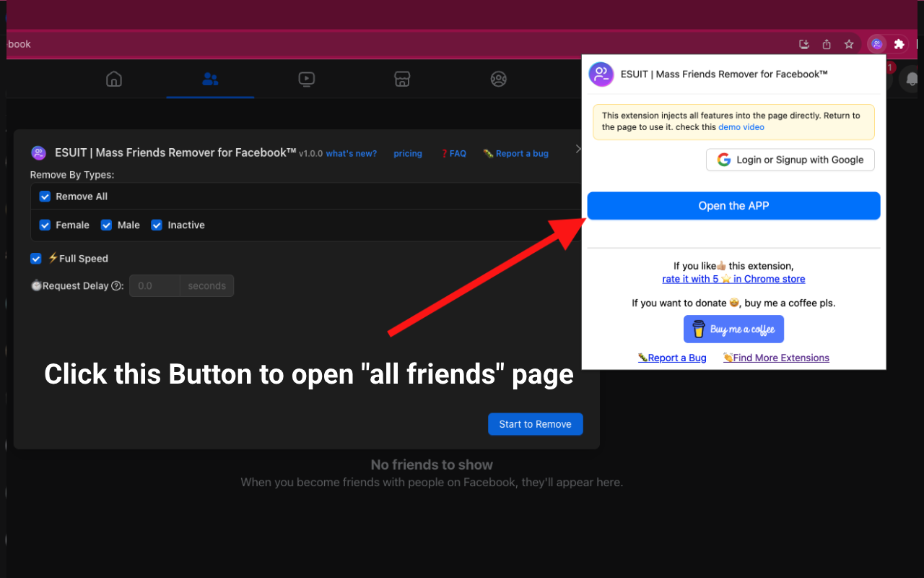The width and height of the screenshot is (924, 578).
Task: Click the Open the APP button
Action: 733,205
